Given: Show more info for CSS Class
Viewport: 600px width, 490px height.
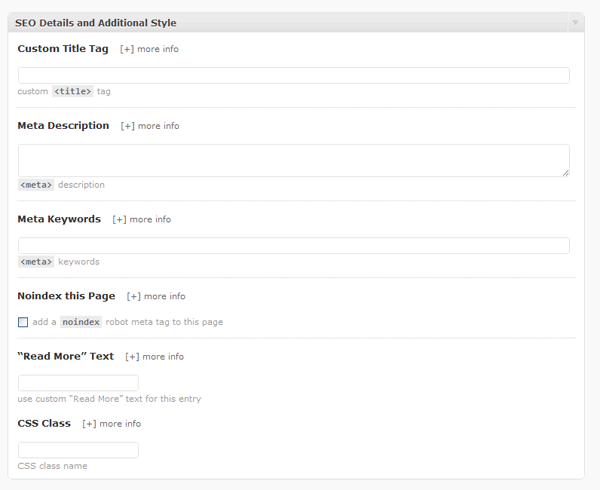Looking at the screenshot, I should 112,423.
